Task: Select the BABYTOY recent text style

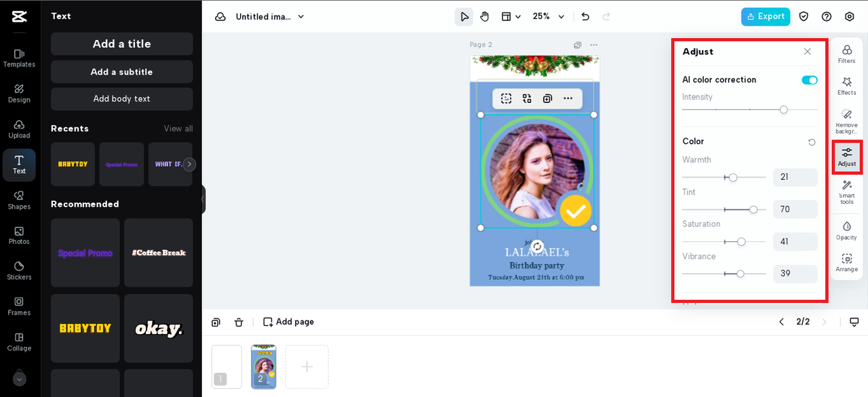Action: [x=73, y=164]
